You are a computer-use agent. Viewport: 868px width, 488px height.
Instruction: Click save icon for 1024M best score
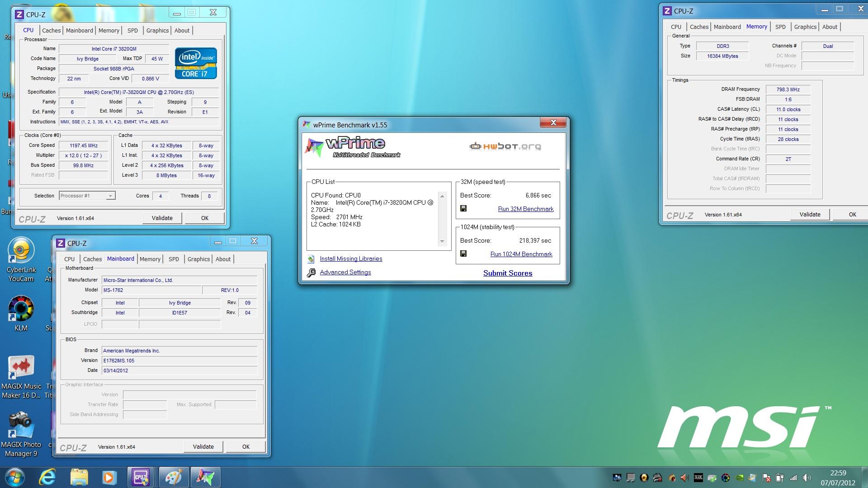[463, 253]
